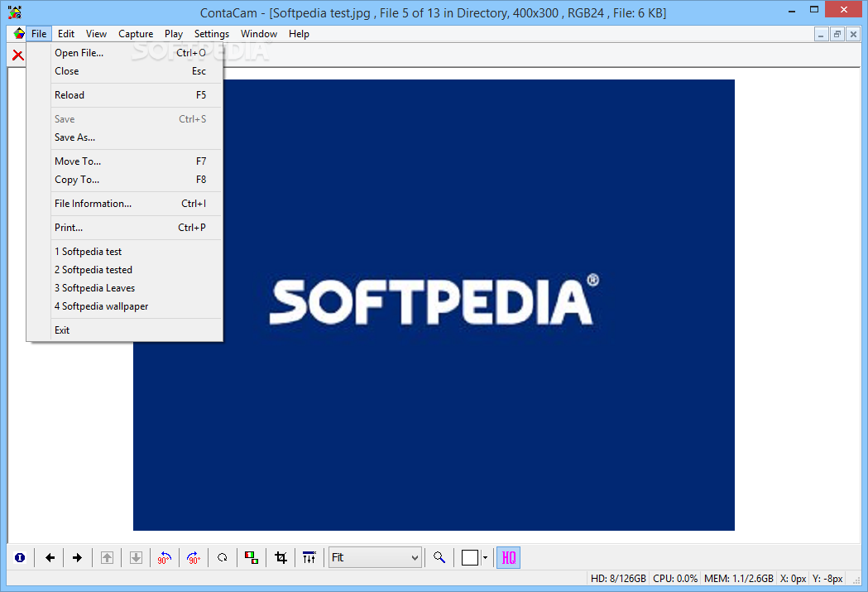Click the red-green squares resize icon
The height and width of the screenshot is (592, 868).
(x=252, y=558)
